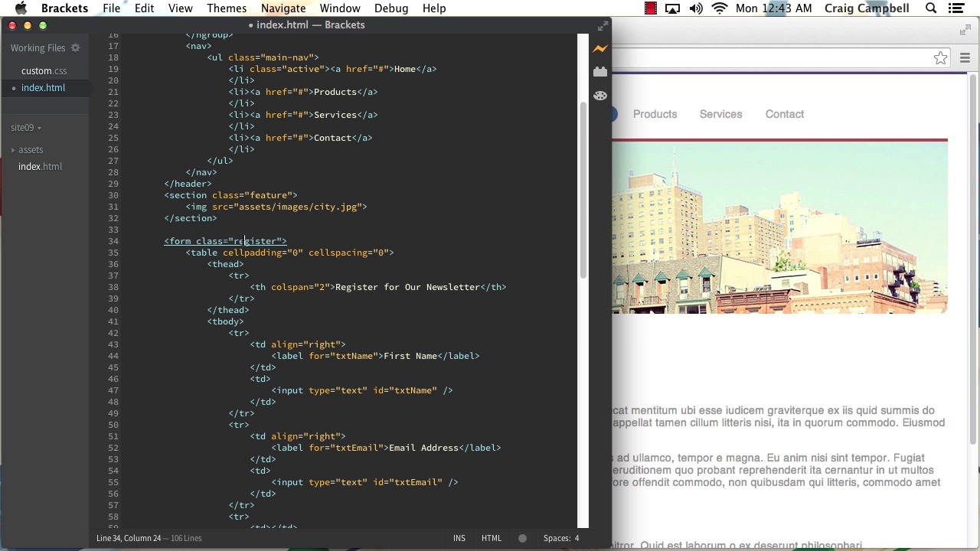The height and width of the screenshot is (551, 980).
Task: Click the linting status circle indicator
Action: tap(522, 538)
